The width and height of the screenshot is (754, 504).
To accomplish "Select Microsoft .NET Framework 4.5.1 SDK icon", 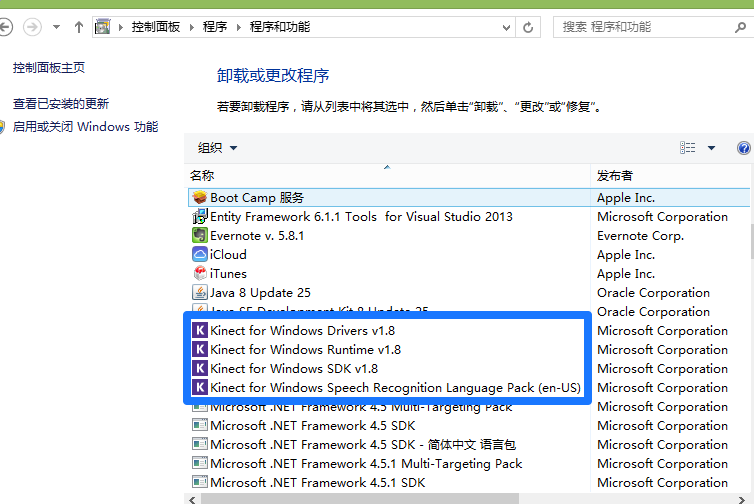I will click(200, 482).
